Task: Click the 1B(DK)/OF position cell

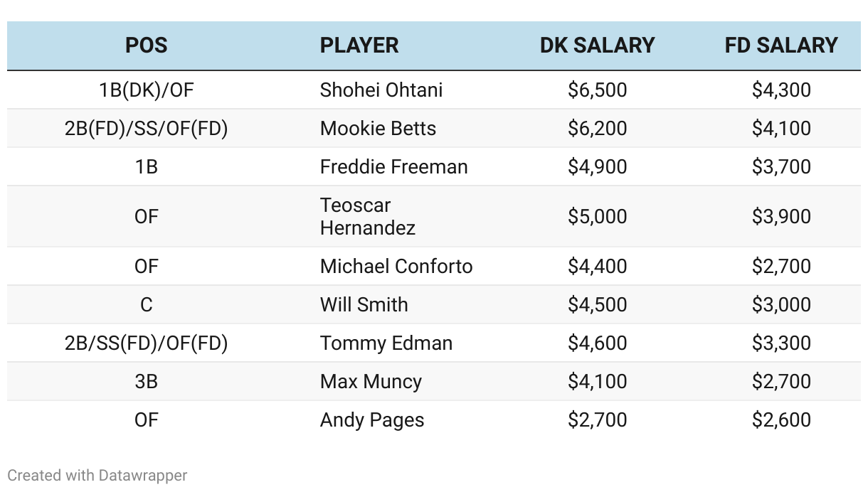Action: pyautogui.click(x=146, y=90)
